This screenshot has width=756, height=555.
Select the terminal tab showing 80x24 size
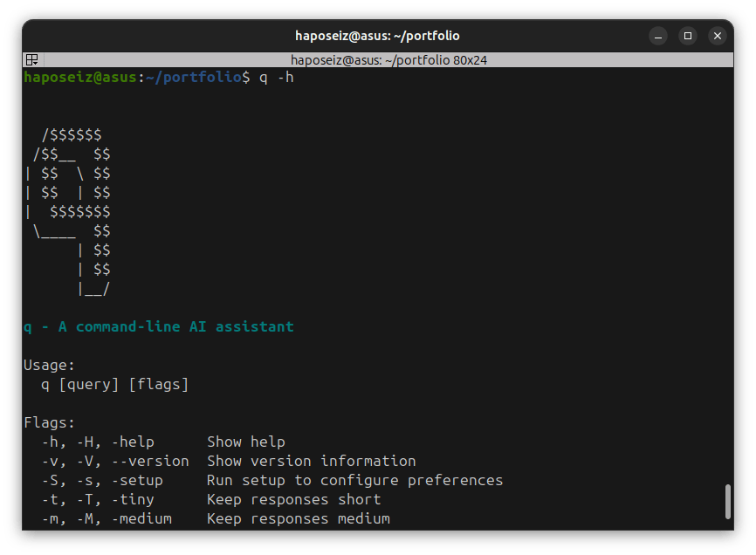[x=378, y=59]
